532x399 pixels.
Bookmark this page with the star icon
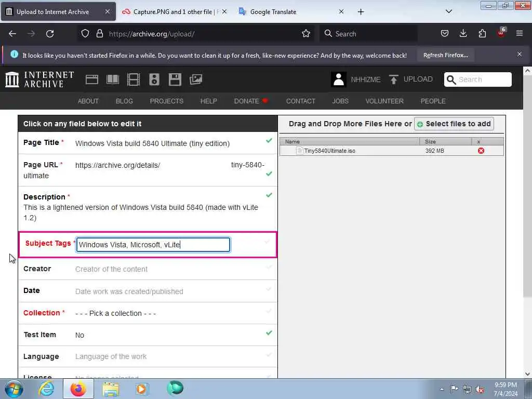coord(305,34)
